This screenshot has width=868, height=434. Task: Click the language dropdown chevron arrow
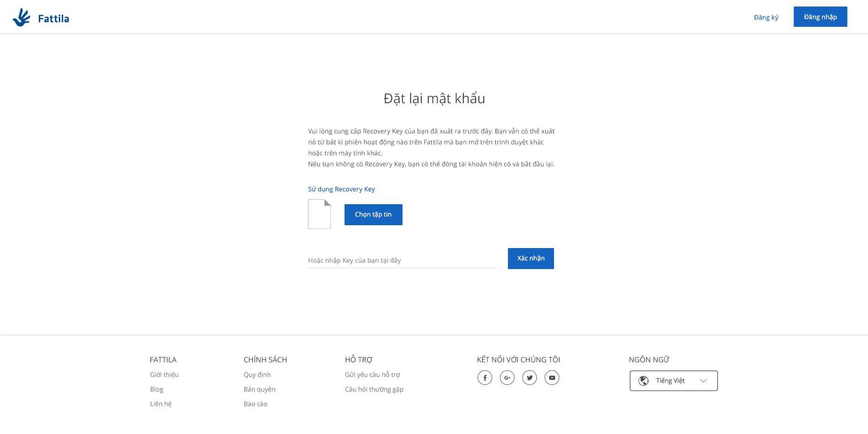coord(703,381)
